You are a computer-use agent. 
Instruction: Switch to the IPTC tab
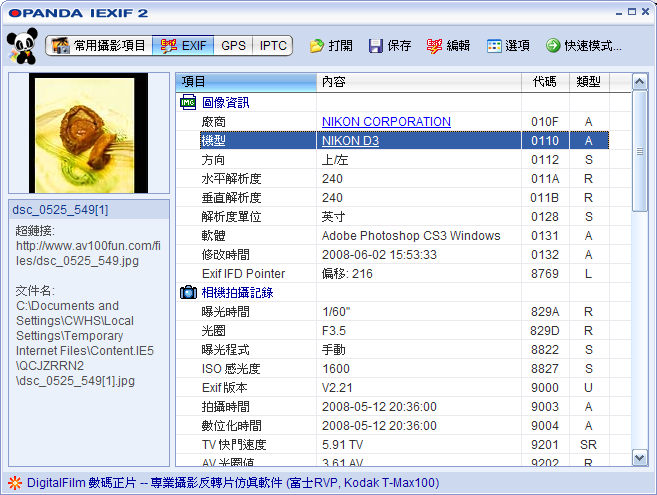(273, 45)
